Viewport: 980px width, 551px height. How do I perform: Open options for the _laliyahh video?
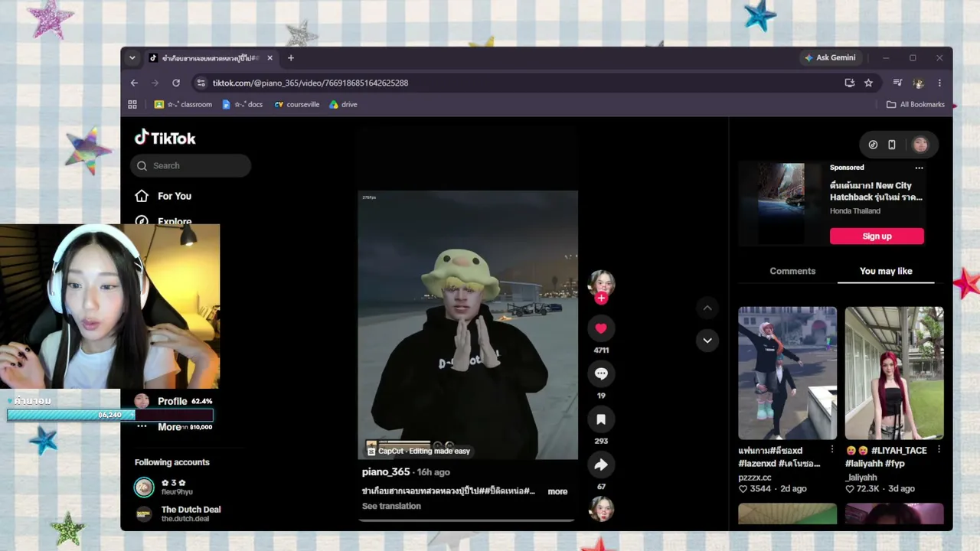point(939,450)
